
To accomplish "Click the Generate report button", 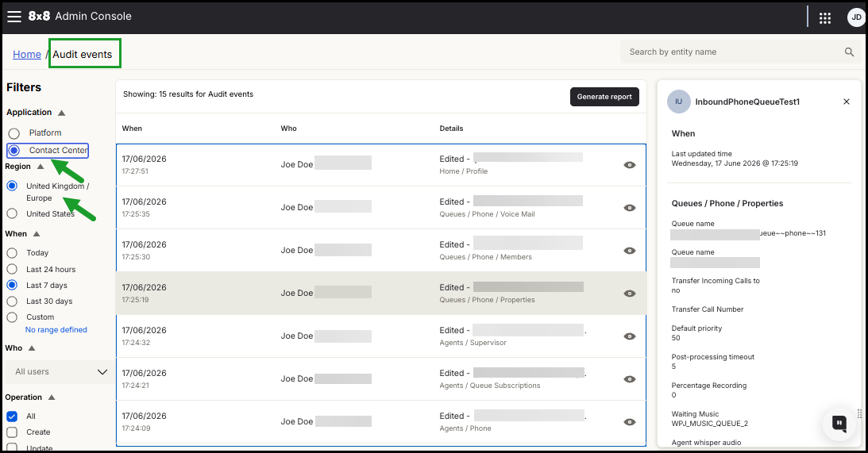I will pos(604,97).
